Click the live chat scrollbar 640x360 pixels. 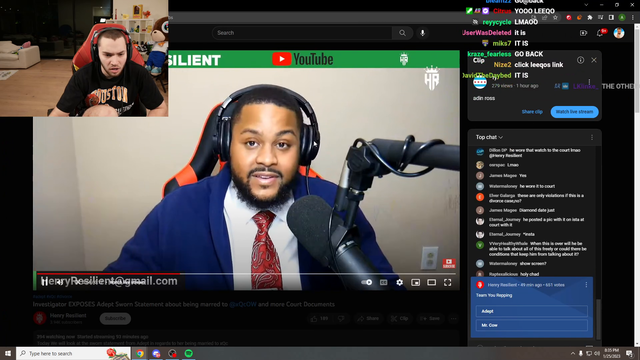coord(598,319)
